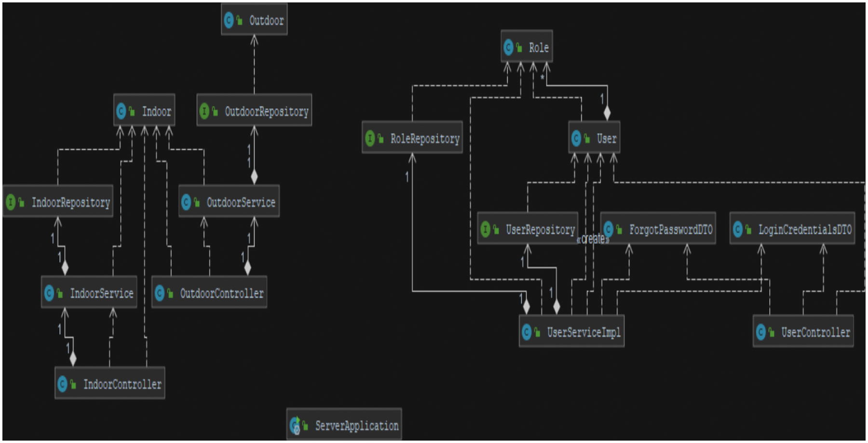Click the class icon on ForgotPasswordDTO node
The image size is (868, 443).
point(609,230)
